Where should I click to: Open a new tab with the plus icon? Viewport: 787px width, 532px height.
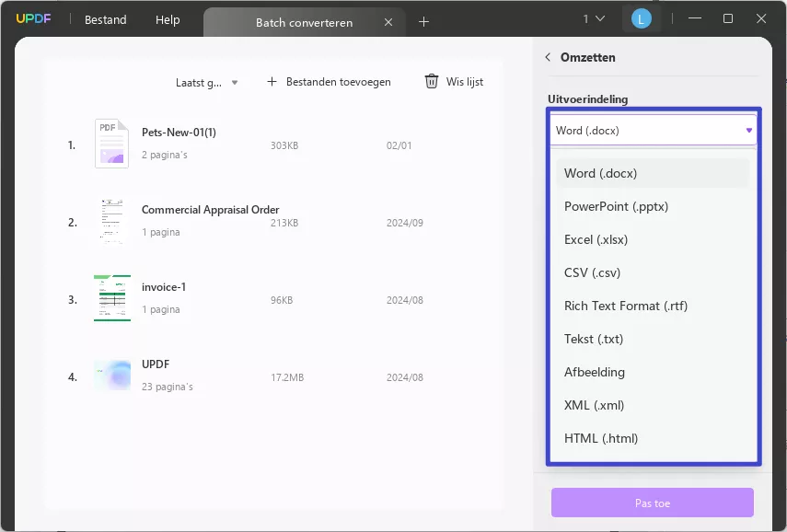(x=423, y=19)
